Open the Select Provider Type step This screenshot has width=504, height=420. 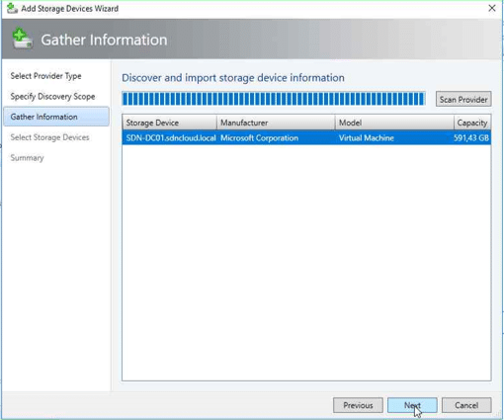tap(45, 76)
